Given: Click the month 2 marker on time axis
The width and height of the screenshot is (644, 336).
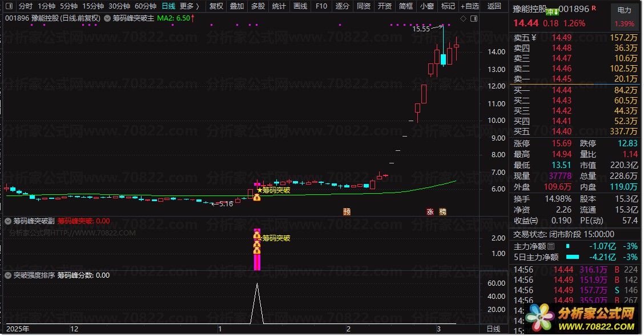Looking at the screenshot, I should 348,329.
